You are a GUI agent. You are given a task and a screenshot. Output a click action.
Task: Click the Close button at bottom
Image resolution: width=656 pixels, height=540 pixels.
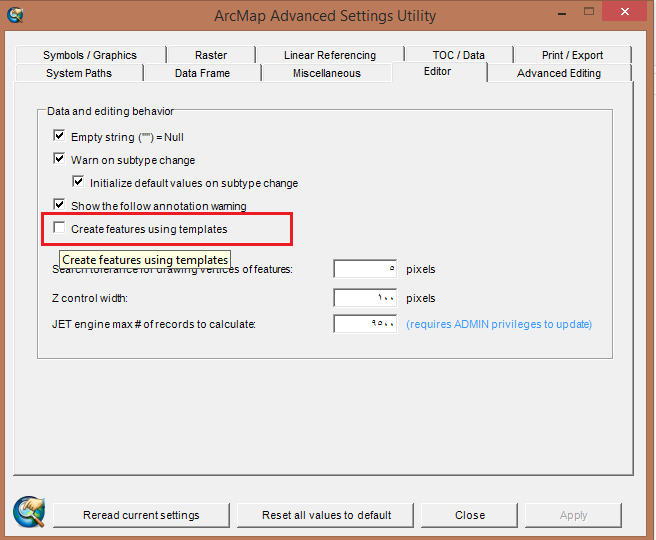pyautogui.click(x=469, y=515)
